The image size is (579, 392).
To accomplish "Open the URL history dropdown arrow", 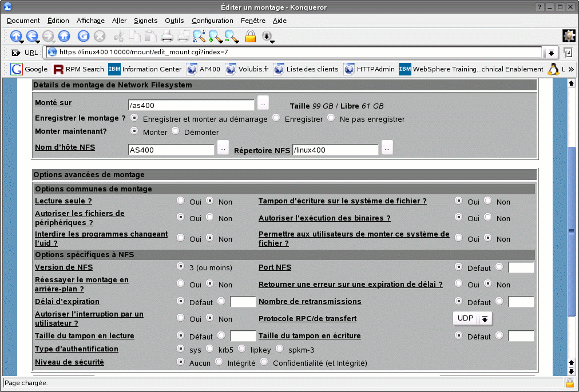I will [551, 53].
